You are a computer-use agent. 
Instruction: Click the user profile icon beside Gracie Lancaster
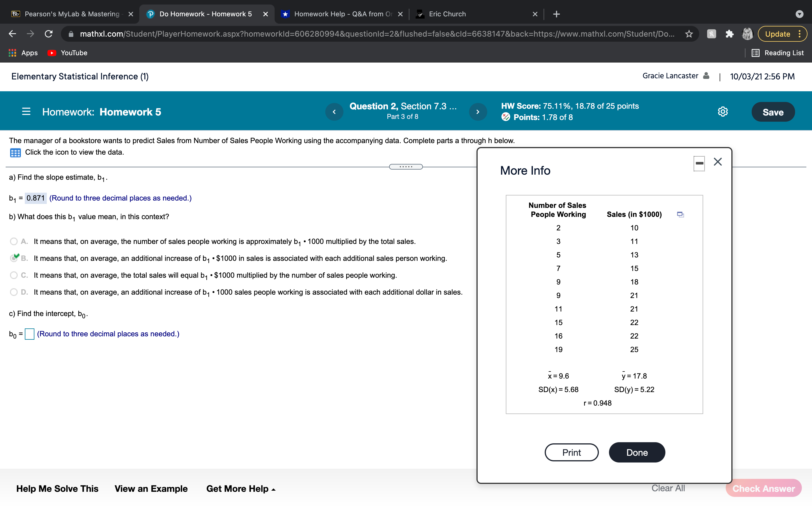pos(706,75)
